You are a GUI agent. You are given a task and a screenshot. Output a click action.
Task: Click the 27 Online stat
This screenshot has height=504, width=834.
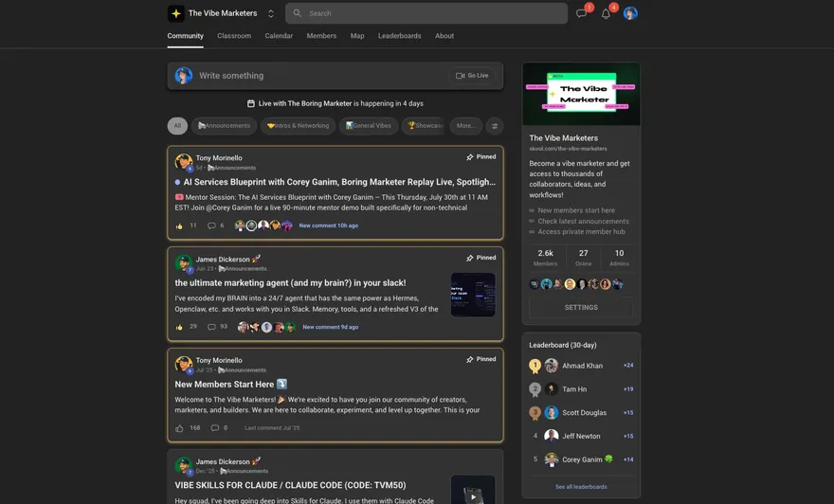tap(584, 258)
